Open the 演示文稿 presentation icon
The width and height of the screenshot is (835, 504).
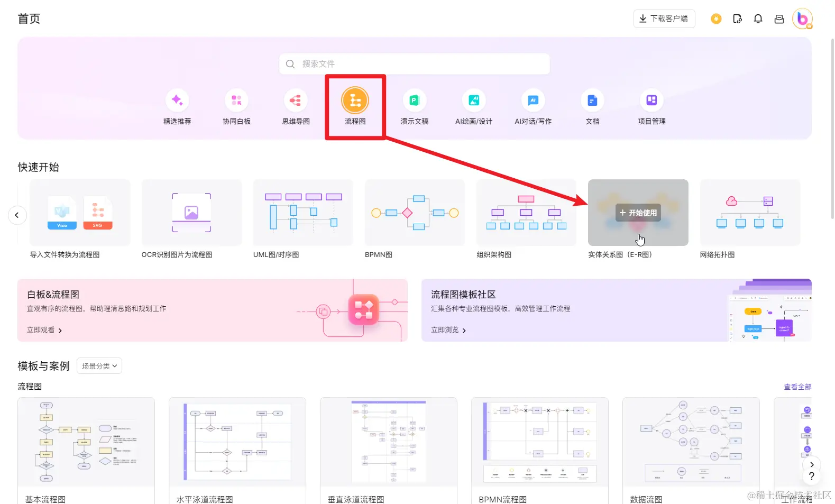pos(414,100)
